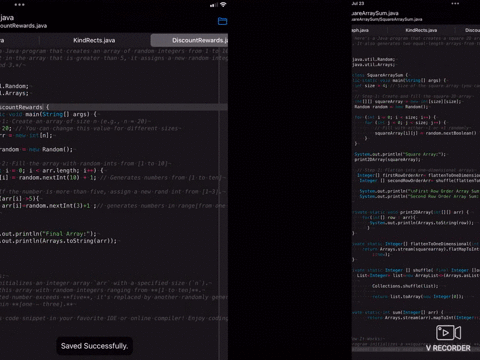
Task: Click 'Collections.shuffle(list);' line
Action: pyautogui.click(x=405, y=286)
